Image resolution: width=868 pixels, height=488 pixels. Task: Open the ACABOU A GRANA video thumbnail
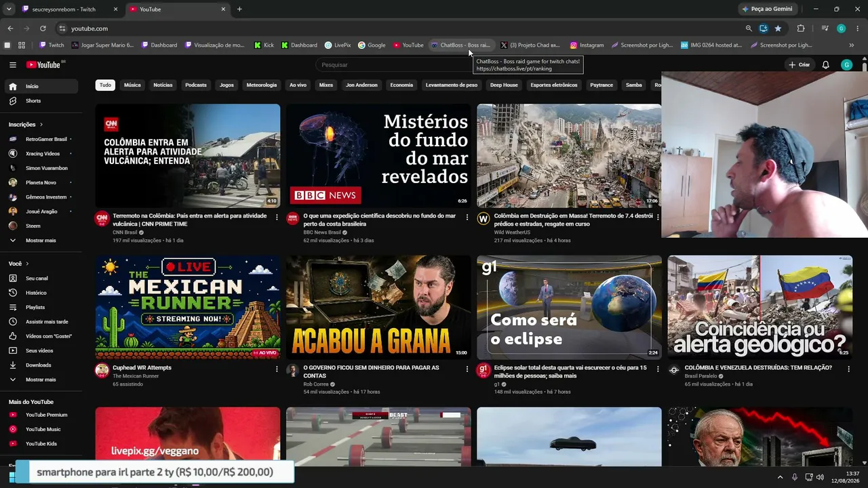coord(378,307)
